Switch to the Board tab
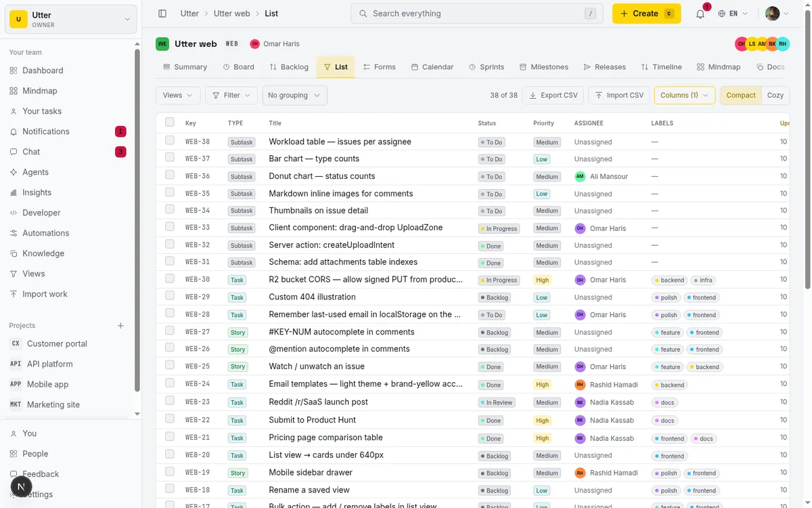The height and width of the screenshot is (508, 812). [x=239, y=67]
